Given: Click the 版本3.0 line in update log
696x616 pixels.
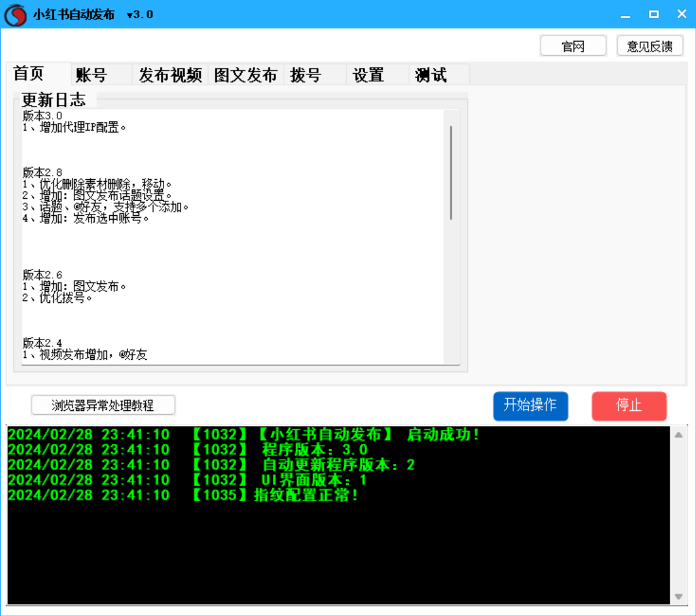Looking at the screenshot, I should (x=42, y=115).
